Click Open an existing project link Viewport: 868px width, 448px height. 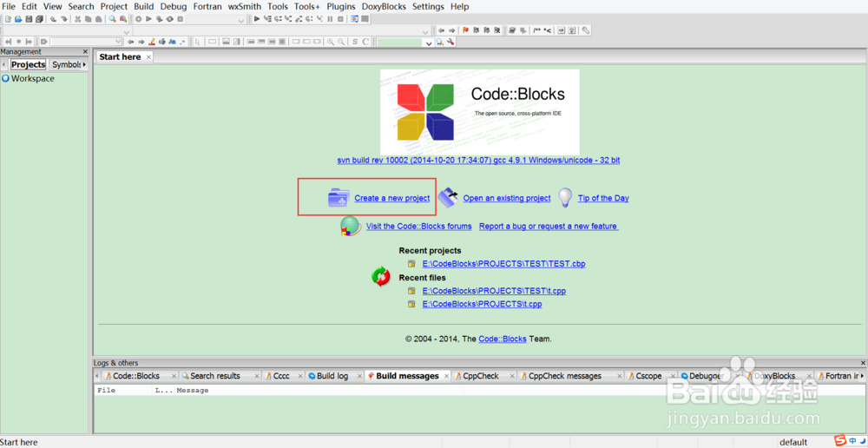507,198
